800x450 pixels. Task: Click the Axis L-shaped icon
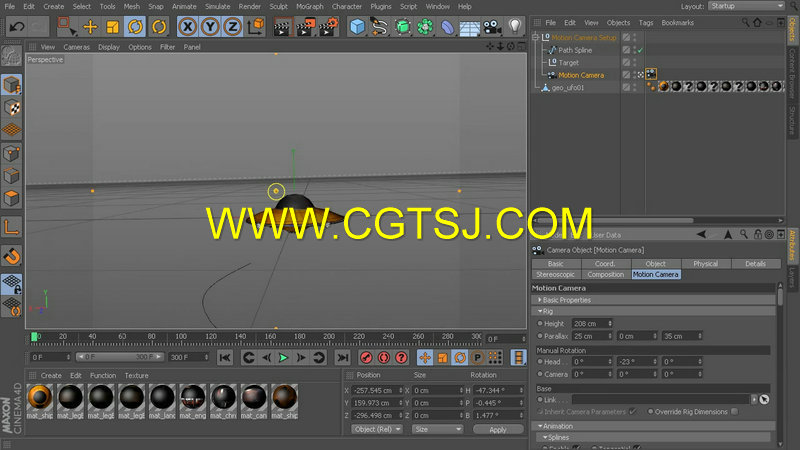pyautogui.click(x=11, y=227)
